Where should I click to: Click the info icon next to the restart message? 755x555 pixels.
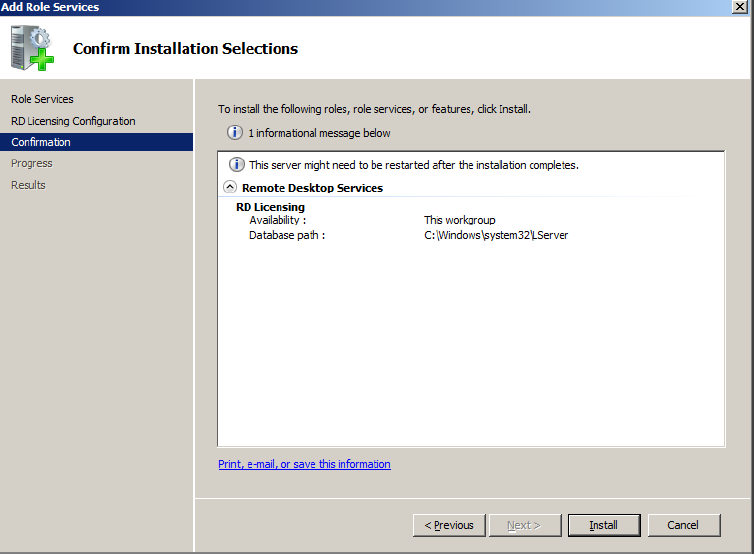(236, 165)
